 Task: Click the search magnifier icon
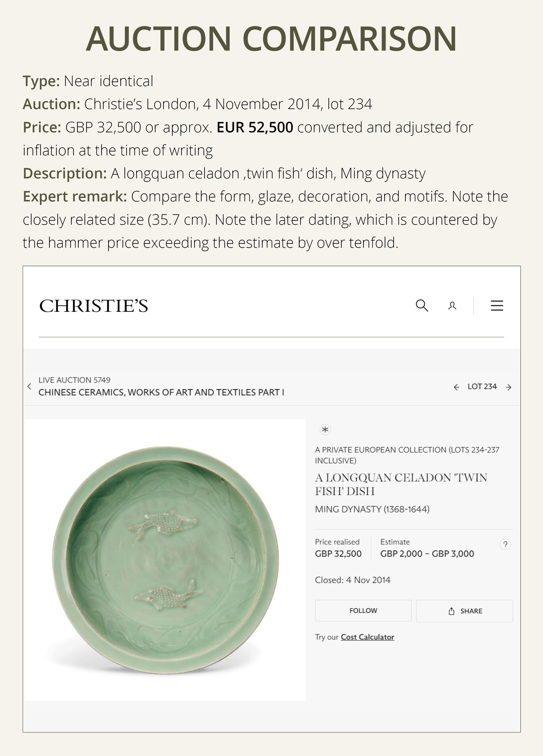pos(422,305)
